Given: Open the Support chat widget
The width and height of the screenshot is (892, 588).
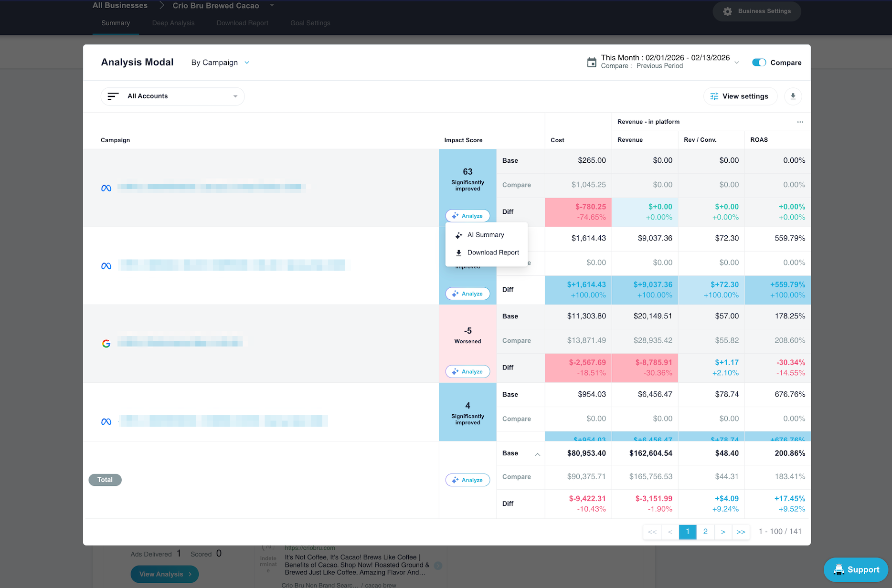Looking at the screenshot, I should tap(856, 569).
